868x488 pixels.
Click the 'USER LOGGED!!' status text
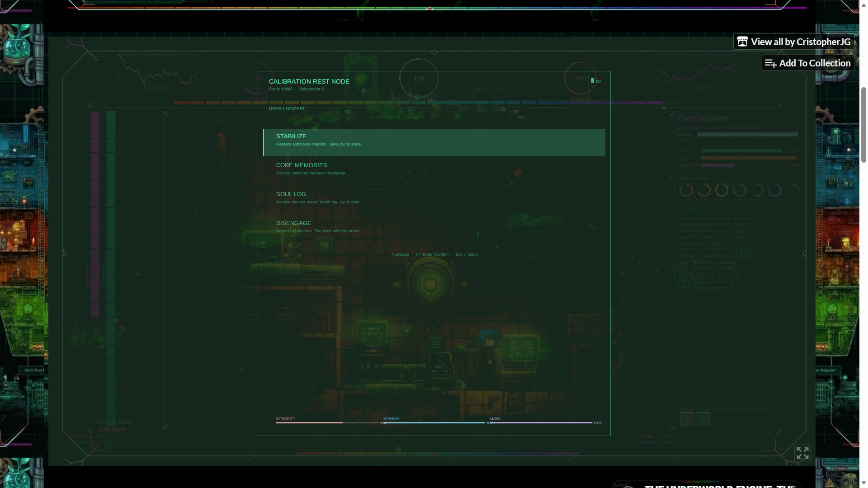287,108
